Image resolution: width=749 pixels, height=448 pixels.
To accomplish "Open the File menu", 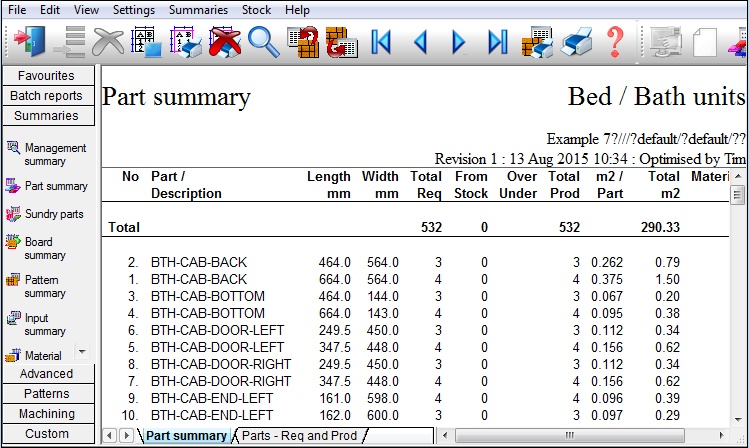I will coord(17,10).
